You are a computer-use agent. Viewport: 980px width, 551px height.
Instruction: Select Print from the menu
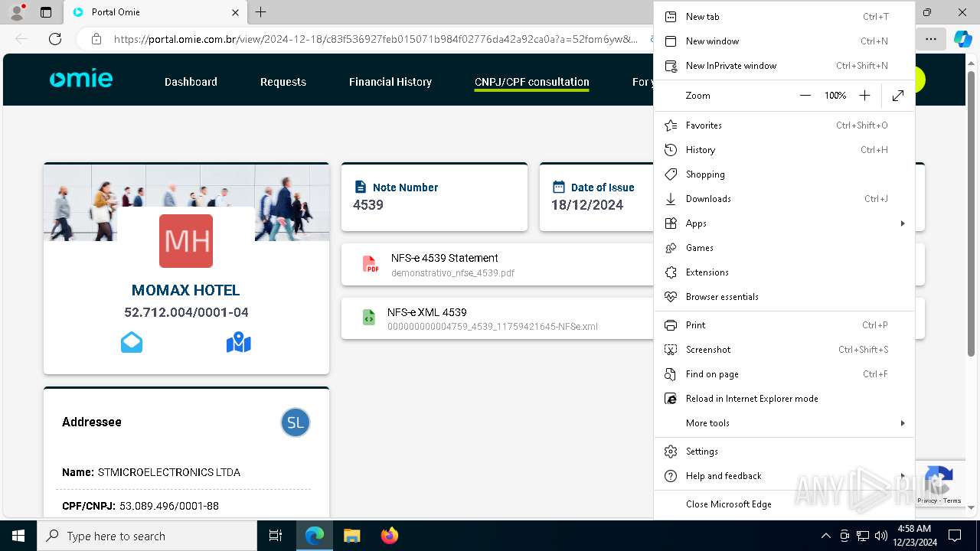tap(784, 325)
